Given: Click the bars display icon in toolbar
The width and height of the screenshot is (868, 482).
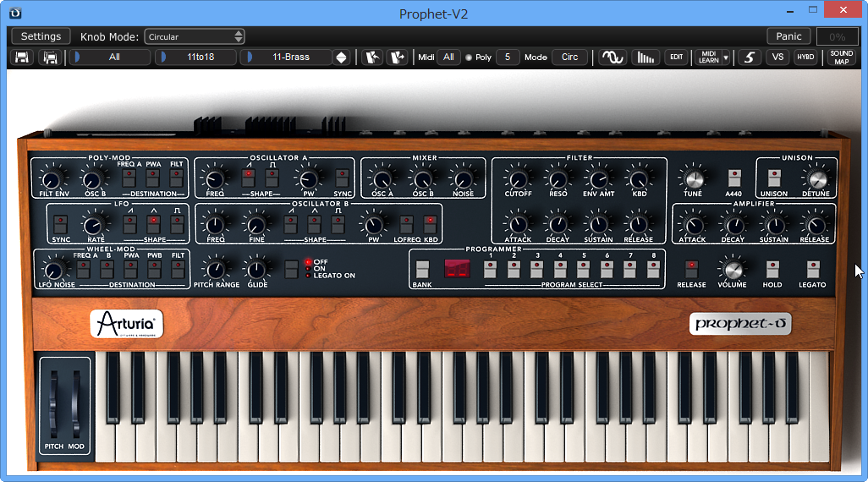Looking at the screenshot, I should (645, 57).
